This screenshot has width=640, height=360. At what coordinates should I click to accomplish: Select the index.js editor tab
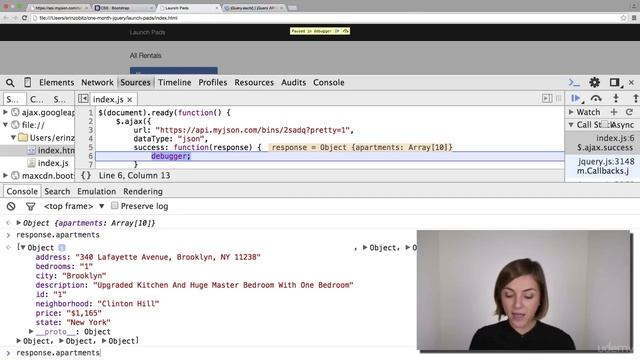point(108,100)
